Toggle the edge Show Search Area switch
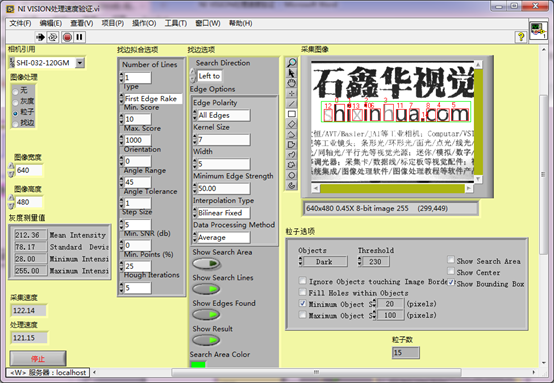Image resolution: width=554 pixels, height=383 pixels. click(x=206, y=264)
